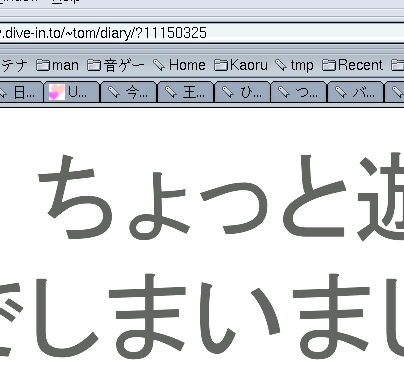Click the folder icon beside the man bookmark

click(x=43, y=65)
